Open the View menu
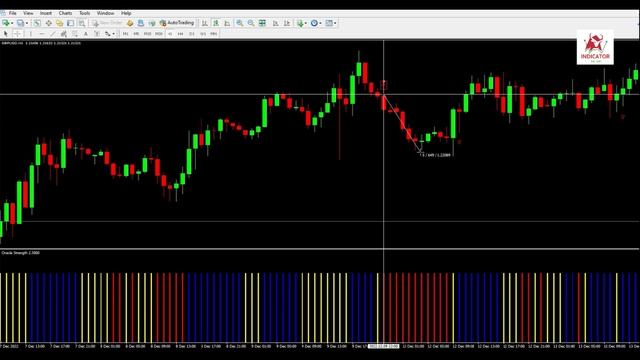The width and height of the screenshot is (640, 360). tap(28, 13)
